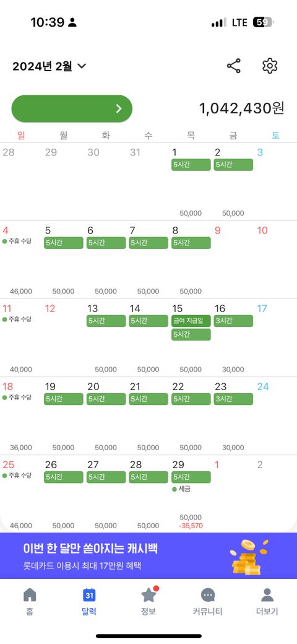Click the arrow on the green pill button
297x644 pixels.
click(119, 108)
